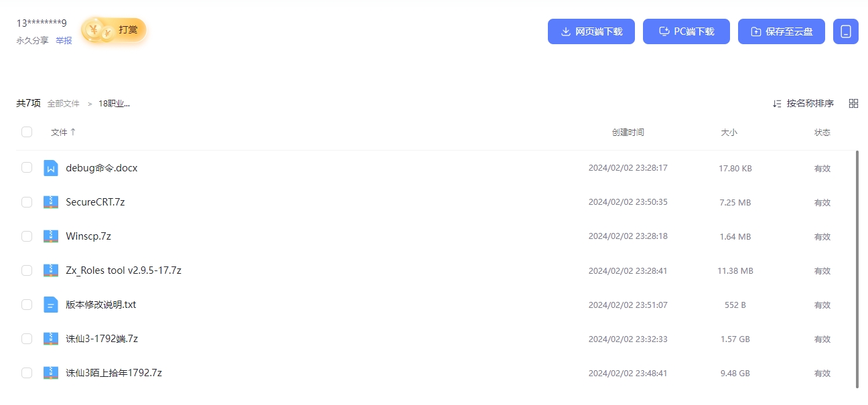Open file name debug命令.docx

coord(102,168)
